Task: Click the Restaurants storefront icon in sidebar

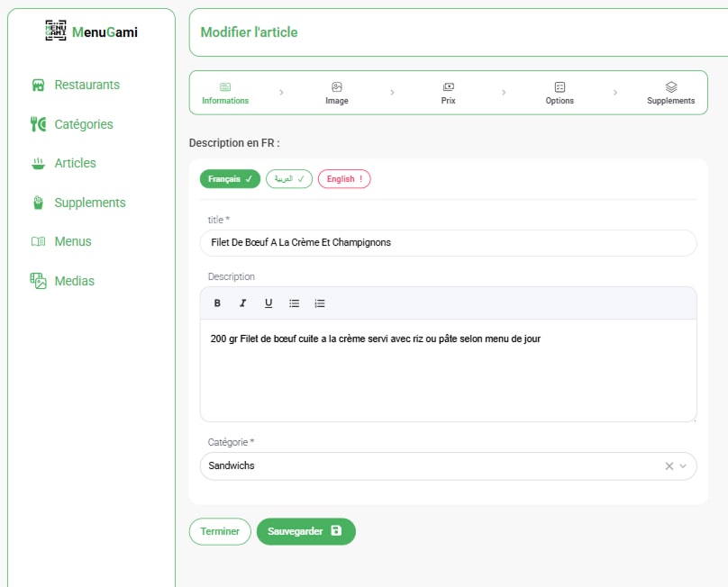Action: (38, 86)
